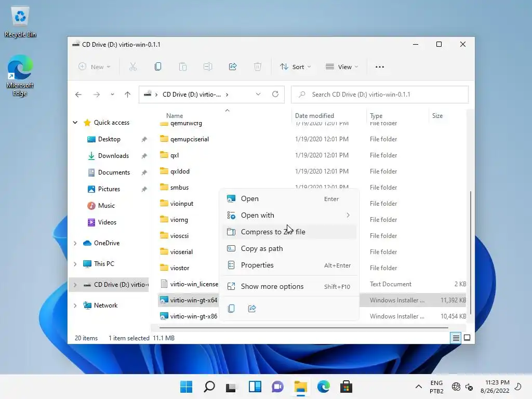Sort by the Type column header
532x399 pixels.
376,116
